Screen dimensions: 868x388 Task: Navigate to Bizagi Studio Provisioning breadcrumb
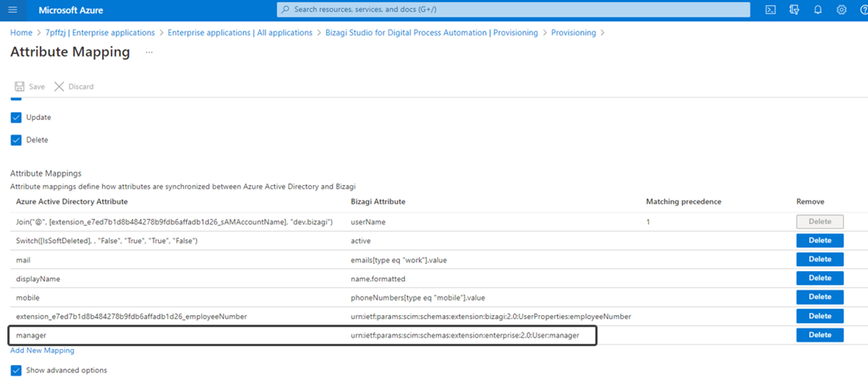click(x=431, y=32)
